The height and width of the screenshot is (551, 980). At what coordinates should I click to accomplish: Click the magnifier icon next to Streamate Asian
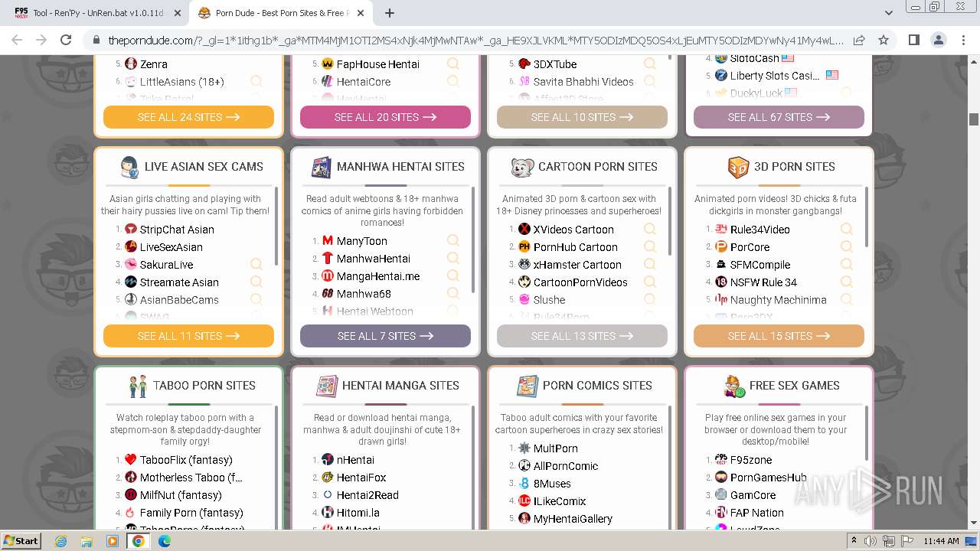point(256,282)
